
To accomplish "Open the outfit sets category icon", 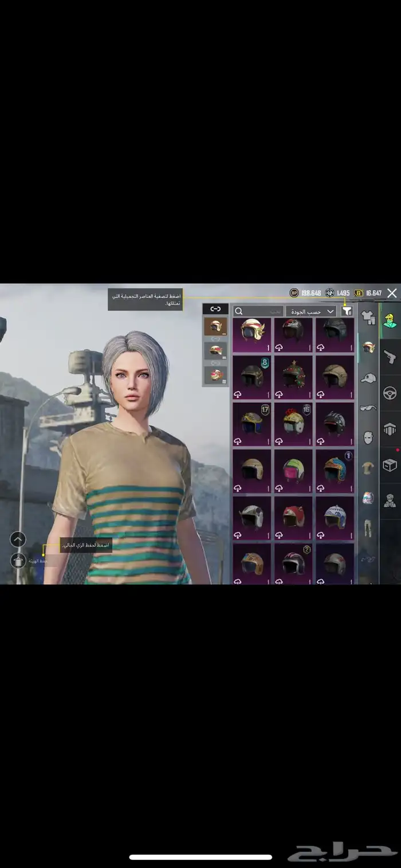I will 368,318.
